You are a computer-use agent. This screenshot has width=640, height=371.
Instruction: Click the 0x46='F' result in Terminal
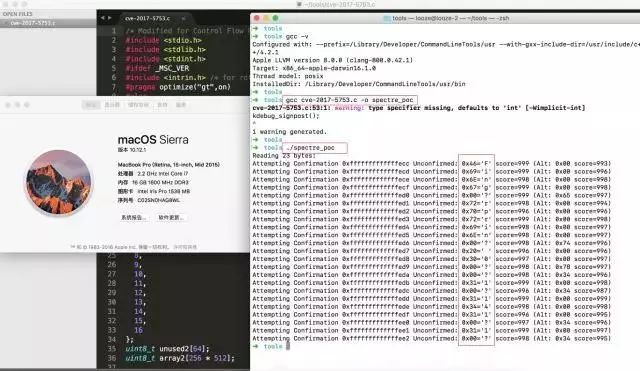coord(476,164)
